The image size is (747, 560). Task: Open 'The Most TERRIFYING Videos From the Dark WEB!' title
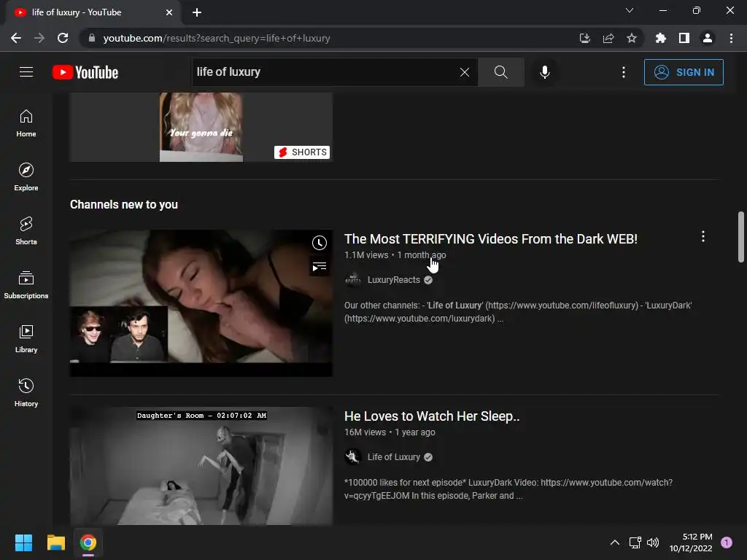(491, 239)
